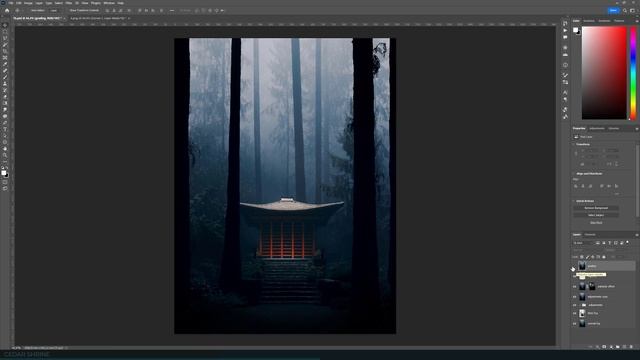
Task: Collapse the Align and Distribute section
Action: (574, 174)
